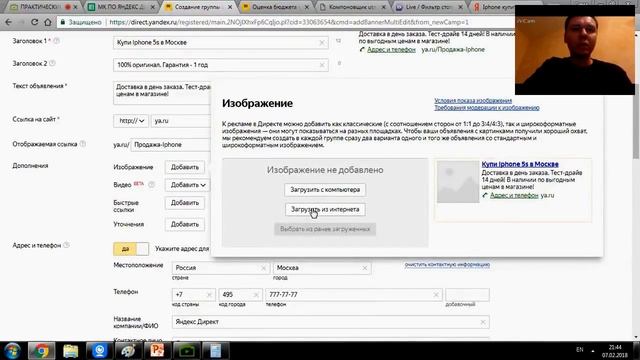Open help icon next to Видео

[x=151, y=184]
